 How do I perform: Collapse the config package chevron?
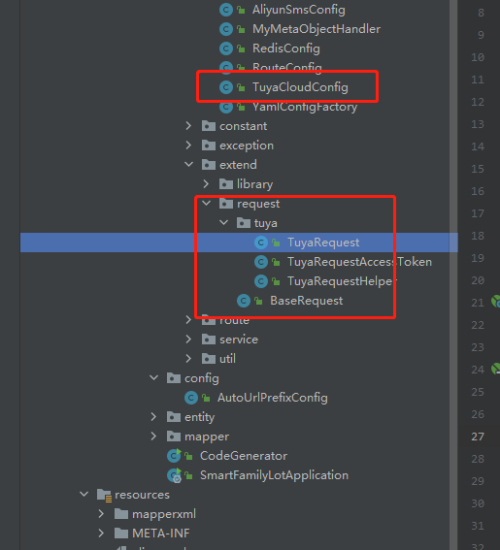pyautogui.click(x=154, y=378)
